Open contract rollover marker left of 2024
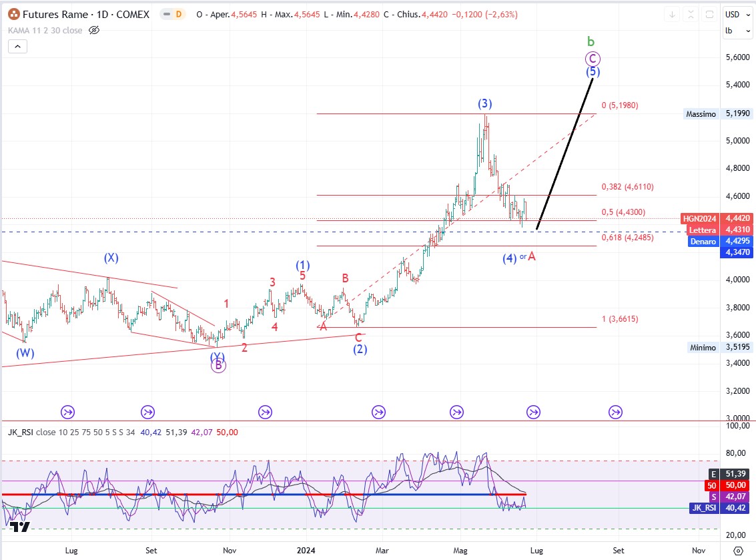Viewport: 756px width, 560px height. coord(265,412)
